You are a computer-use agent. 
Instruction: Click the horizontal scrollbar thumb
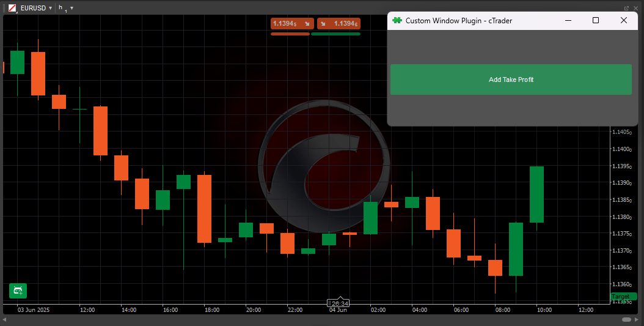tap(626, 319)
